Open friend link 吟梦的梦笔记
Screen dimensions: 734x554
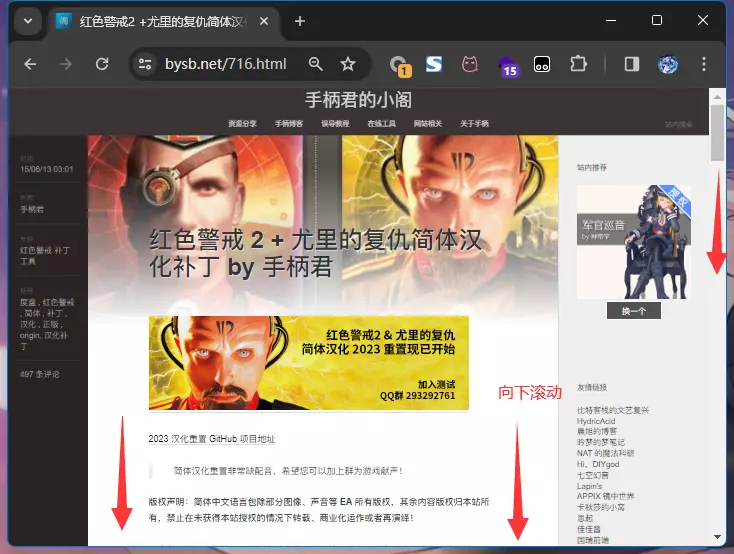point(601,442)
